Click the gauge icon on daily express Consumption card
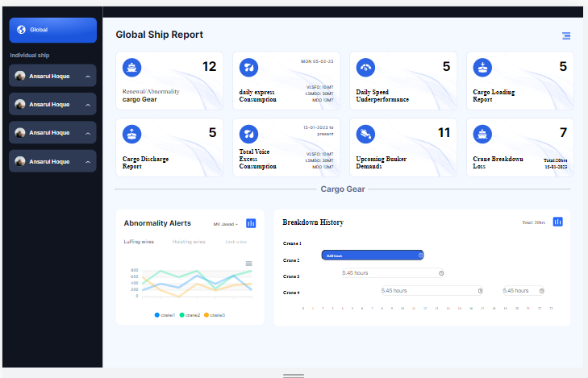This screenshot has width=588, height=378. pos(248,68)
